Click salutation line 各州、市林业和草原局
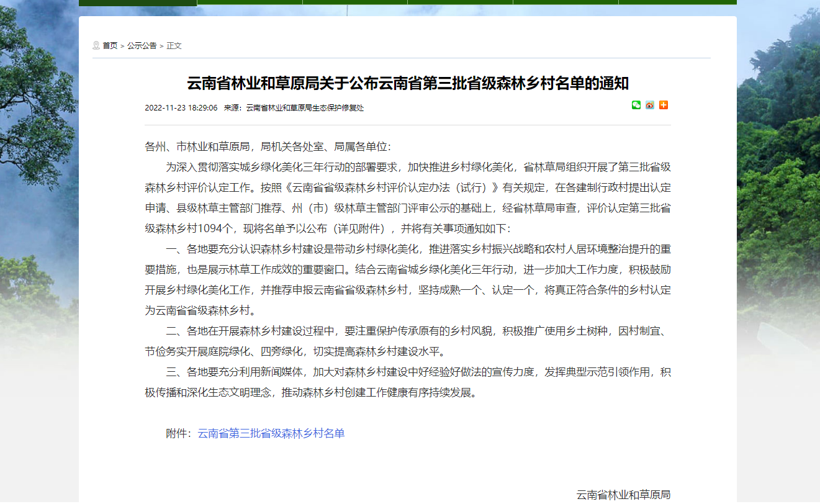The height and width of the screenshot is (504, 820). (268, 146)
